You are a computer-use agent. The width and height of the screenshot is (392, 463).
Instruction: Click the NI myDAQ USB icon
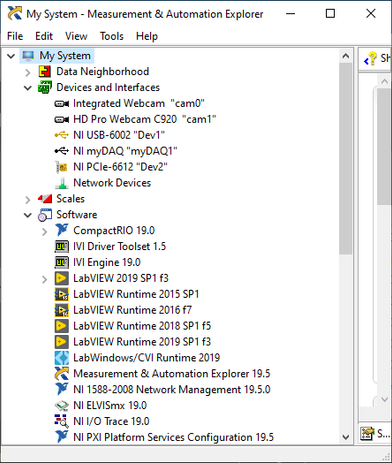62,151
